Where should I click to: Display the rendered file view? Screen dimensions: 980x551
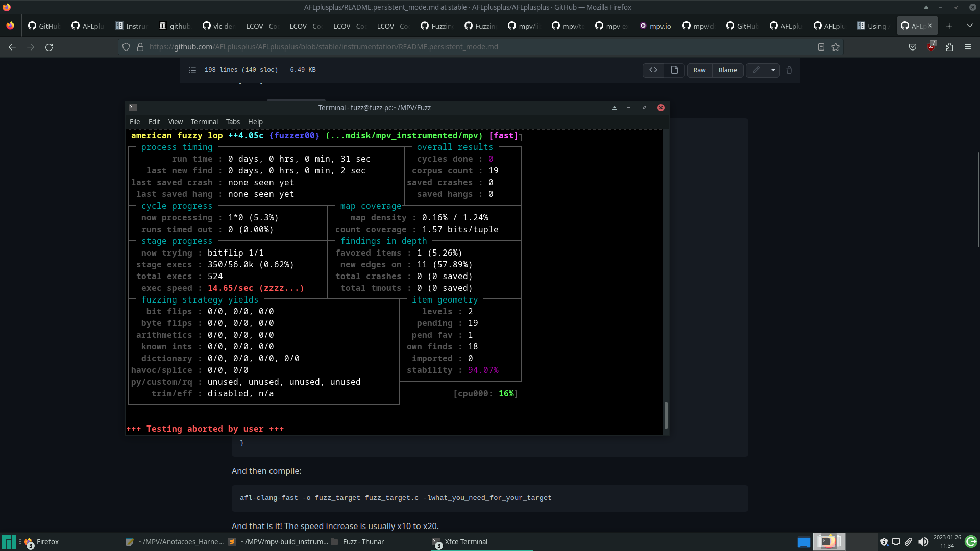click(x=674, y=70)
